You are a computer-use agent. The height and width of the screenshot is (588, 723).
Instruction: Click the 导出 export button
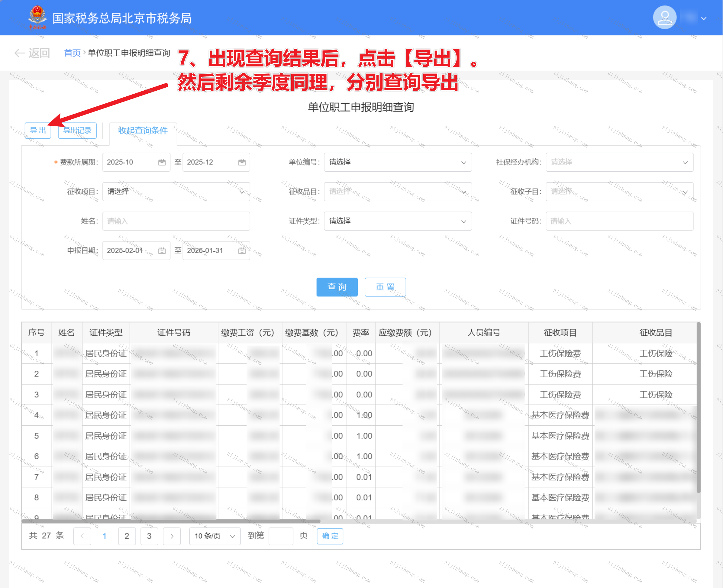coord(37,131)
